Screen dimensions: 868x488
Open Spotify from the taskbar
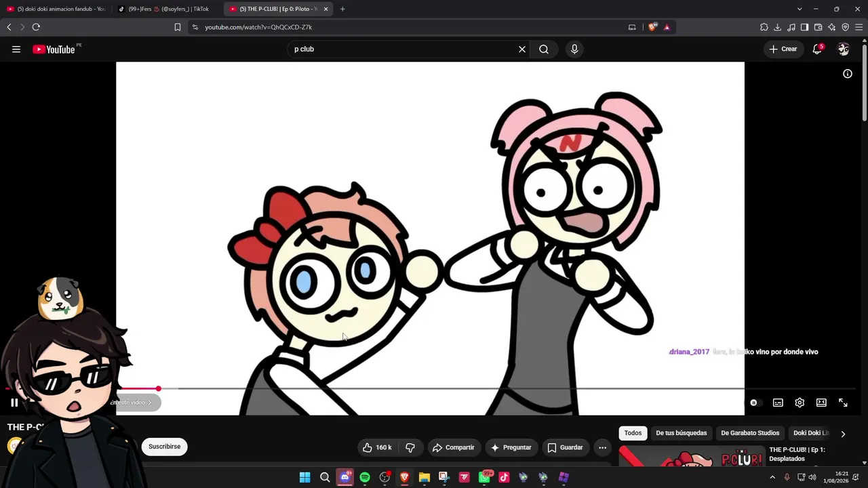[x=365, y=477]
